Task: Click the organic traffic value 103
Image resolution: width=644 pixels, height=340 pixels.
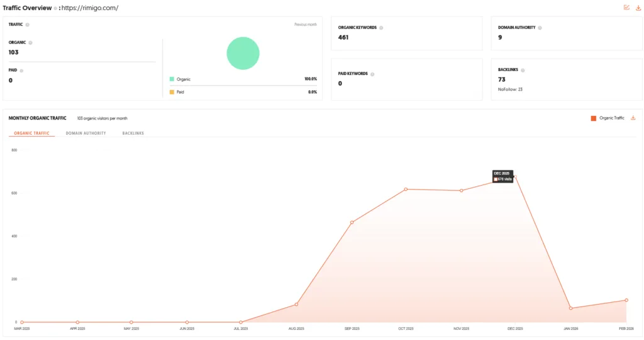Action: [x=14, y=52]
